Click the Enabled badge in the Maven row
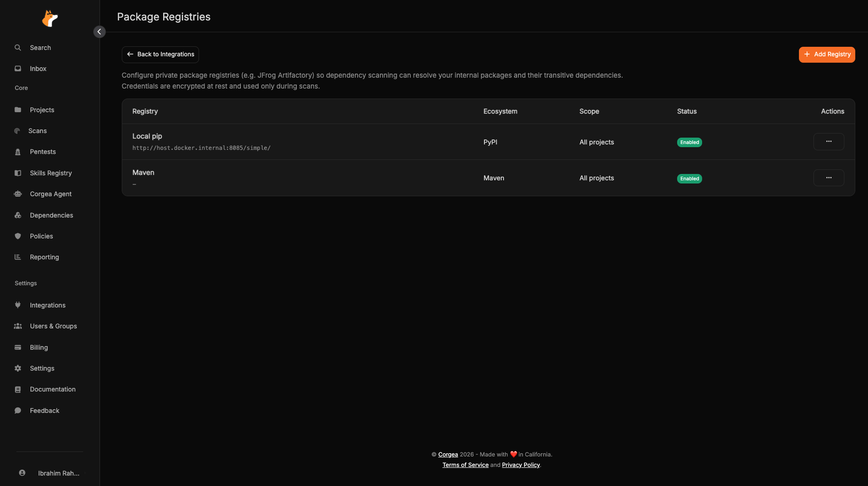Screen dimensions: 868x486 tap(689, 179)
